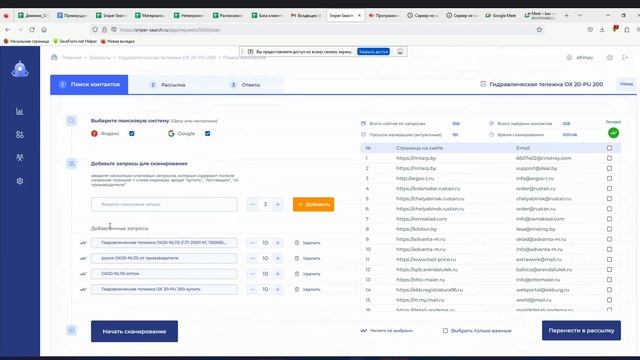This screenshot has height=360, width=640.
Task: Click the Yandex logo icon
Action: [94, 133]
